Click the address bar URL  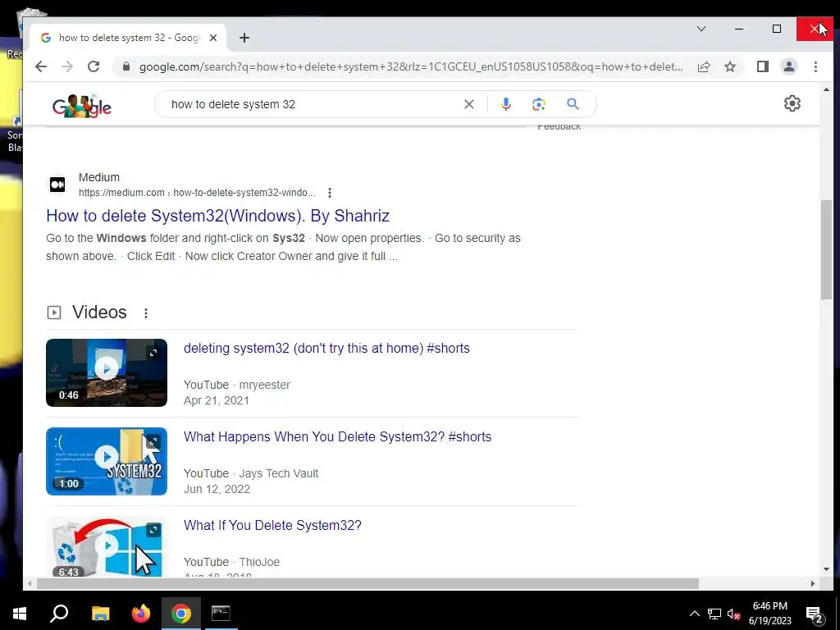(411, 66)
